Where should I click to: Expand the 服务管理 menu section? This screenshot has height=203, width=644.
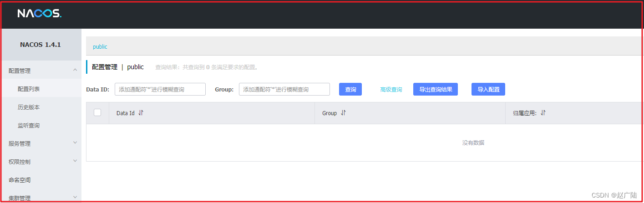pos(41,143)
